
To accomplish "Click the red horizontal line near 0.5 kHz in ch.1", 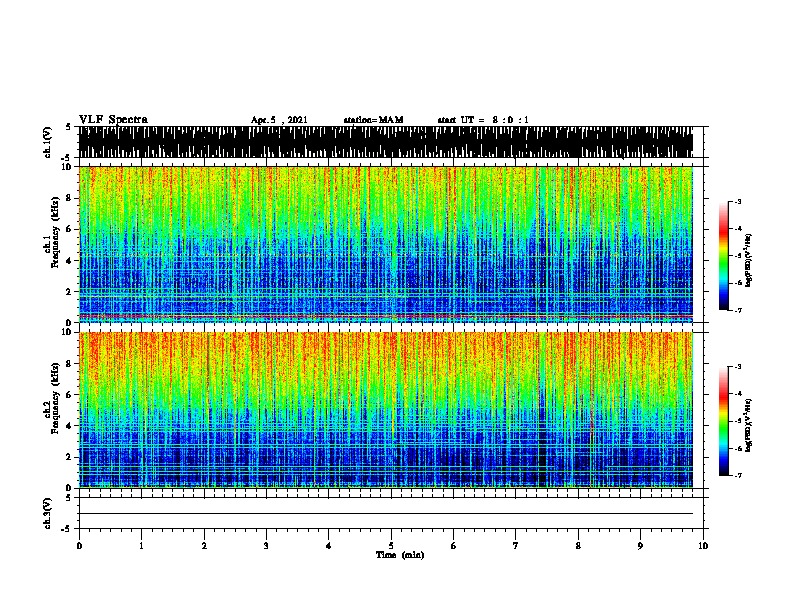I will [x=386, y=316].
